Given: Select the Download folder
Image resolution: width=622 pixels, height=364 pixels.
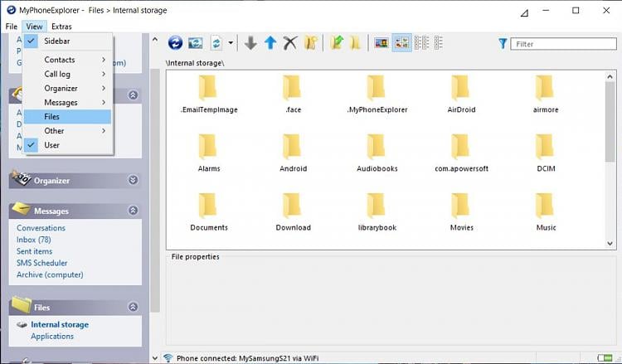Looking at the screenshot, I should point(293,212).
